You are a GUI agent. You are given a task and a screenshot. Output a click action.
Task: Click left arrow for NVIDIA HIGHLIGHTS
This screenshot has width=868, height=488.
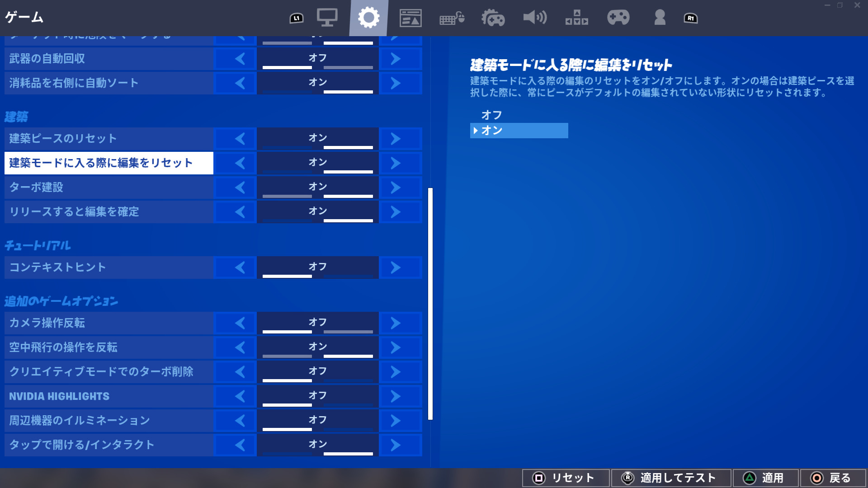click(x=236, y=396)
